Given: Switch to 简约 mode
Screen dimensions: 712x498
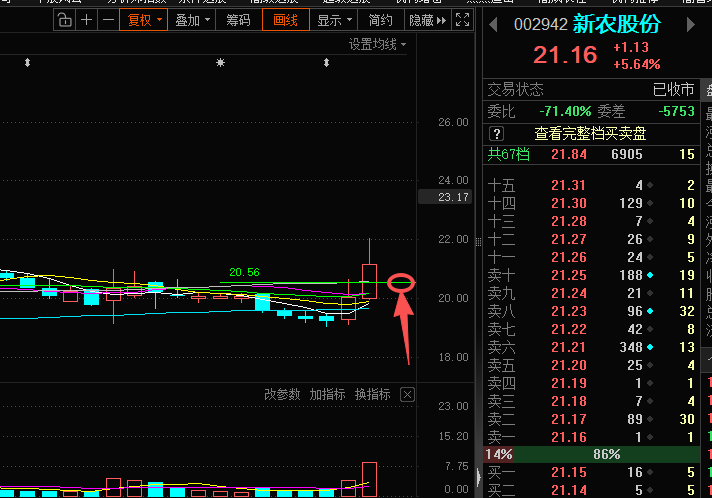Looking at the screenshot, I should pos(381,20).
